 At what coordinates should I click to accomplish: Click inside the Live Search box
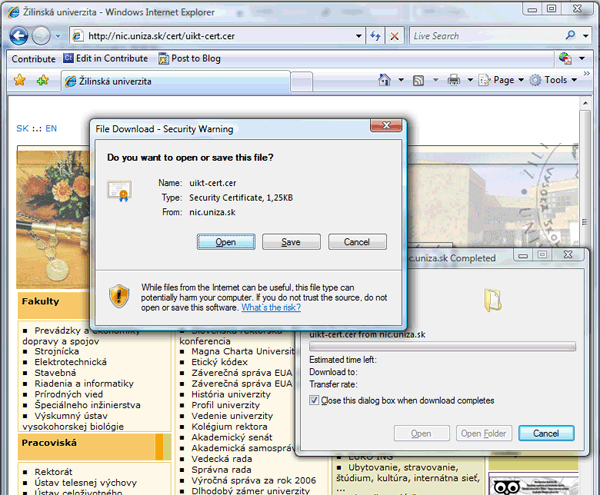pos(486,36)
